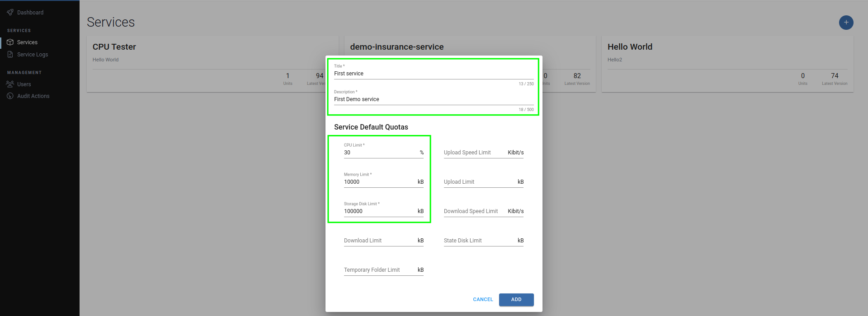Click the 1 Units value on CPU Tester

(288, 76)
